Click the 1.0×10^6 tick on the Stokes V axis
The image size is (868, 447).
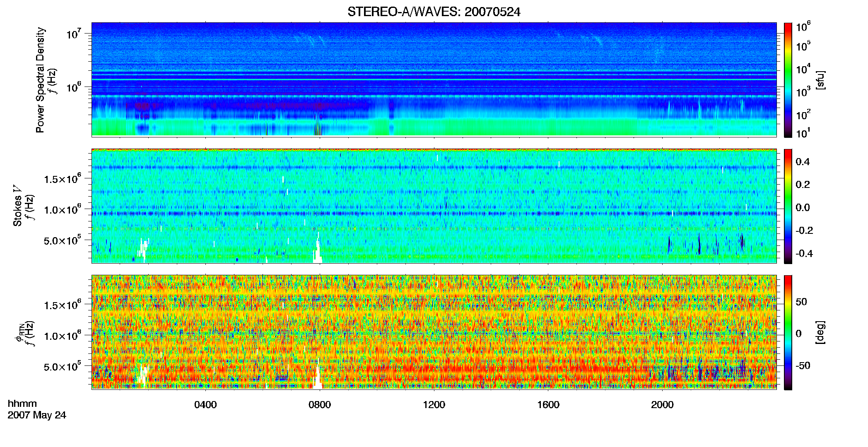tap(62, 209)
